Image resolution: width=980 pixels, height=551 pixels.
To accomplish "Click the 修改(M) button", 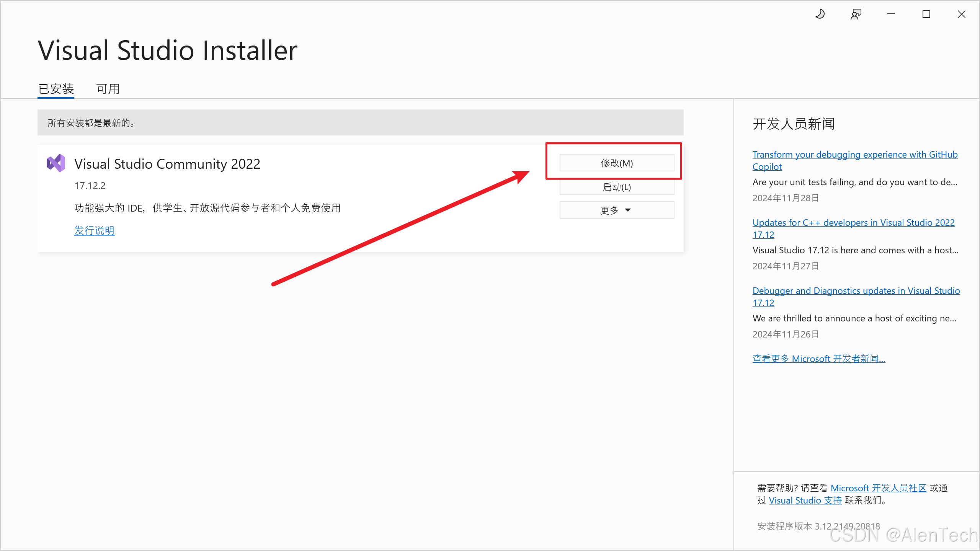I will (617, 163).
